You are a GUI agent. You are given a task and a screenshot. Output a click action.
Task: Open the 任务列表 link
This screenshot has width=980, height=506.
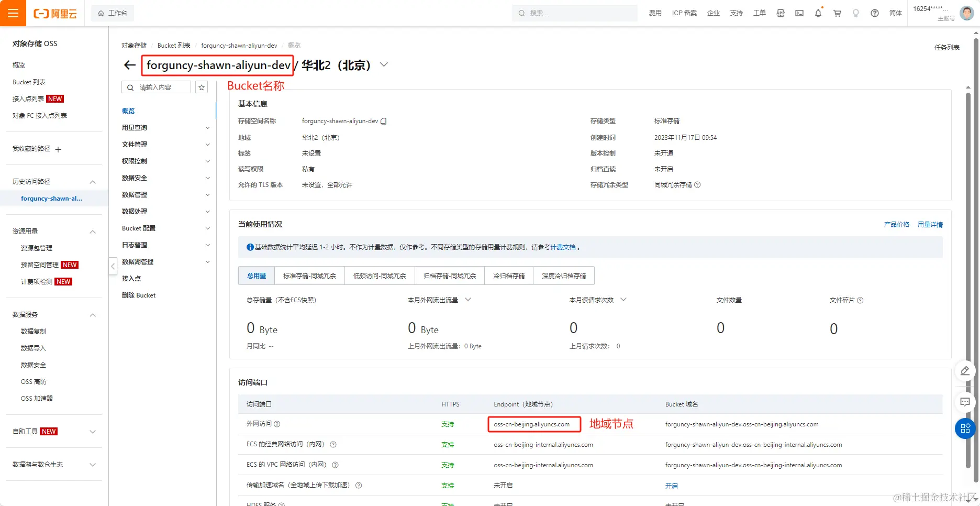click(x=947, y=48)
